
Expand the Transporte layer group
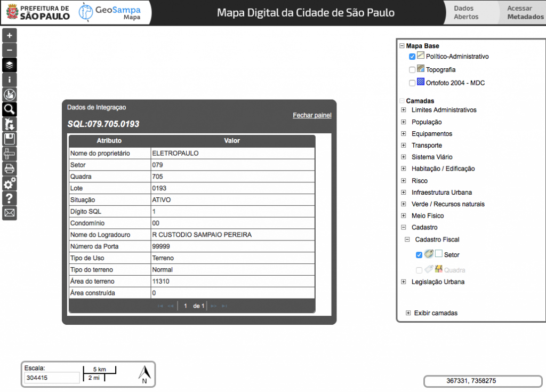point(403,145)
